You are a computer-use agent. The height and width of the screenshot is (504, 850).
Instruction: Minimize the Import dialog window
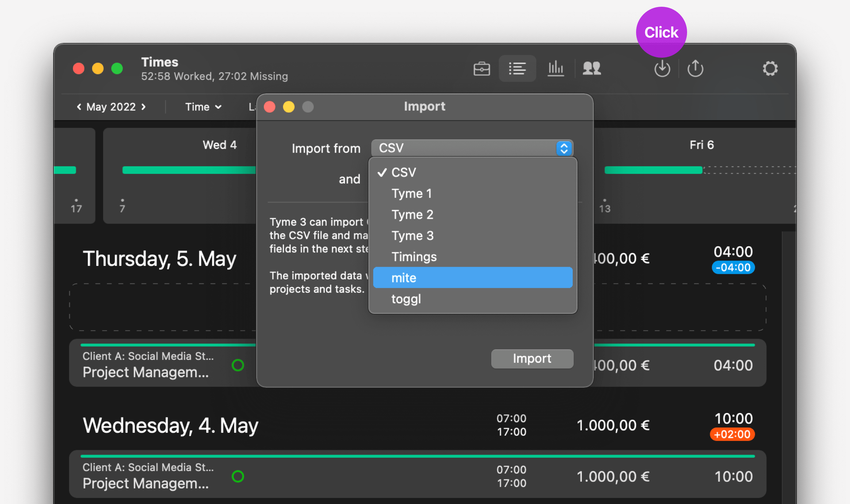pyautogui.click(x=289, y=107)
